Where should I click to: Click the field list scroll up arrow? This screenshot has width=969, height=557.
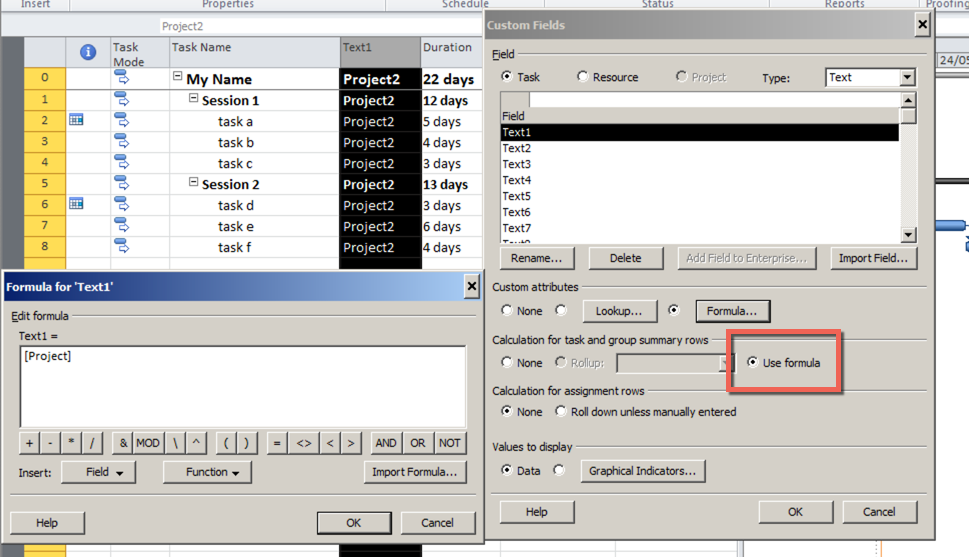pos(908,100)
